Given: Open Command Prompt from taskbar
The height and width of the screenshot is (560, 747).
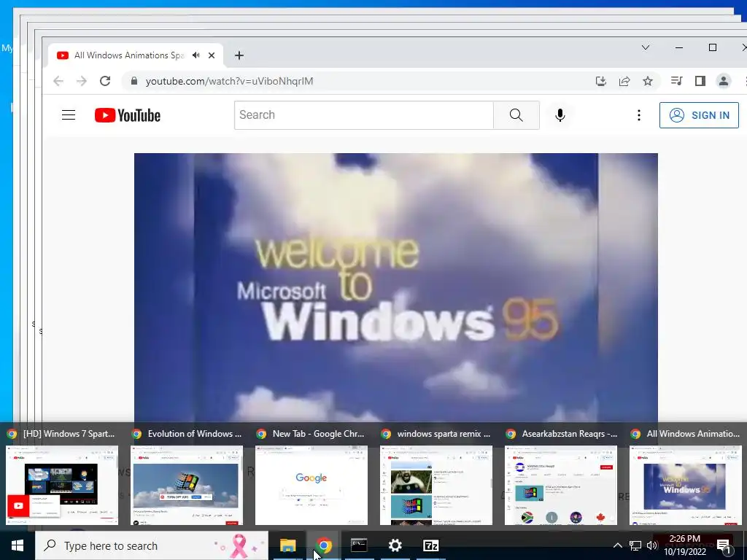Looking at the screenshot, I should click(x=359, y=545).
